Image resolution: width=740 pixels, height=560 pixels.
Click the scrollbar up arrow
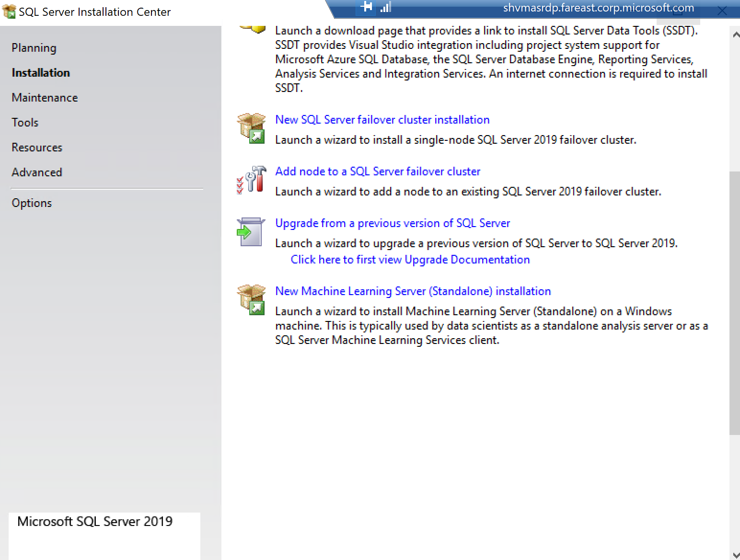point(735,34)
